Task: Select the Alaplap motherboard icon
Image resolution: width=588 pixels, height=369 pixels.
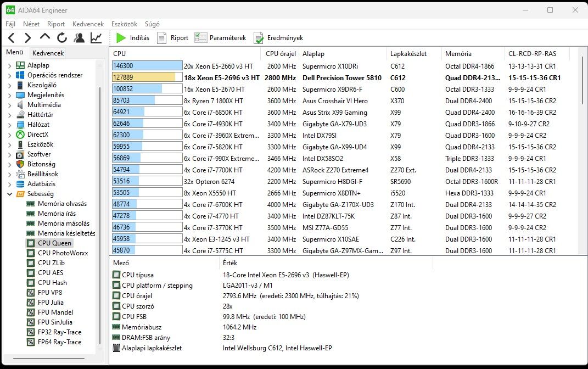Action: click(x=20, y=65)
